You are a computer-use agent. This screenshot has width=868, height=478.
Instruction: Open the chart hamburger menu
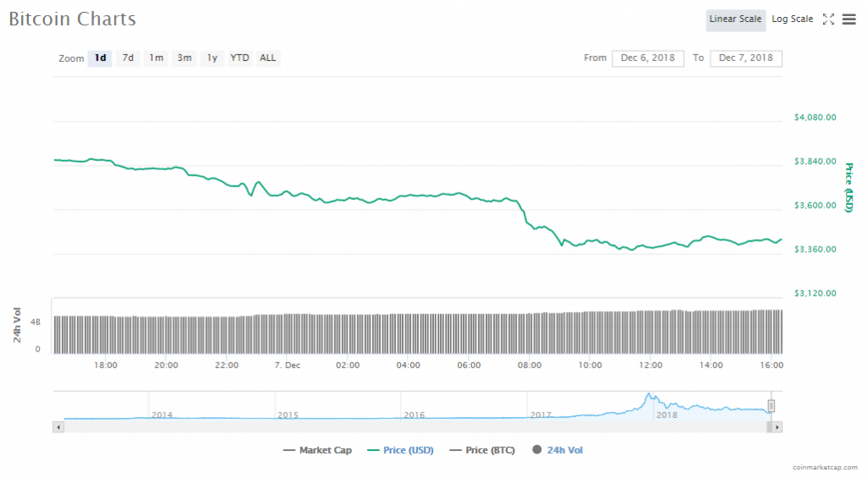849,19
